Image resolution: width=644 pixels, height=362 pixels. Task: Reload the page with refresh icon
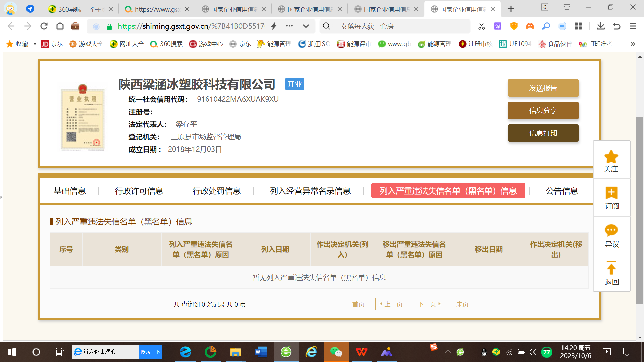44,26
